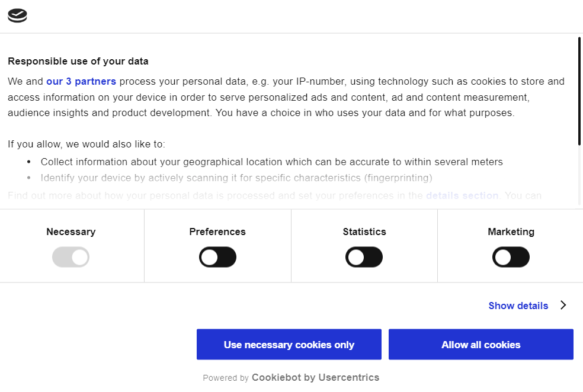583x392 pixels.
Task: Turn on the Statistics cookies toggle
Action: point(364,257)
